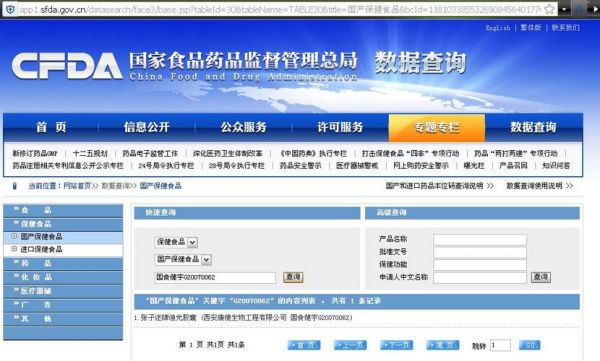Open 打击保健食品"四非"专项行动 link
Image resolution: width=600 pixels, height=361 pixels.
click(411, 154)
